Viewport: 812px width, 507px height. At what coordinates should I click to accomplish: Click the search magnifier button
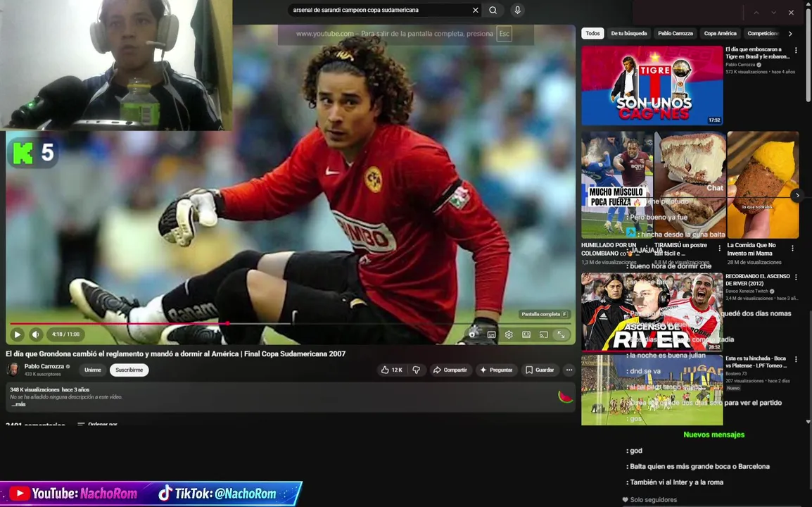tap(493, 10)
